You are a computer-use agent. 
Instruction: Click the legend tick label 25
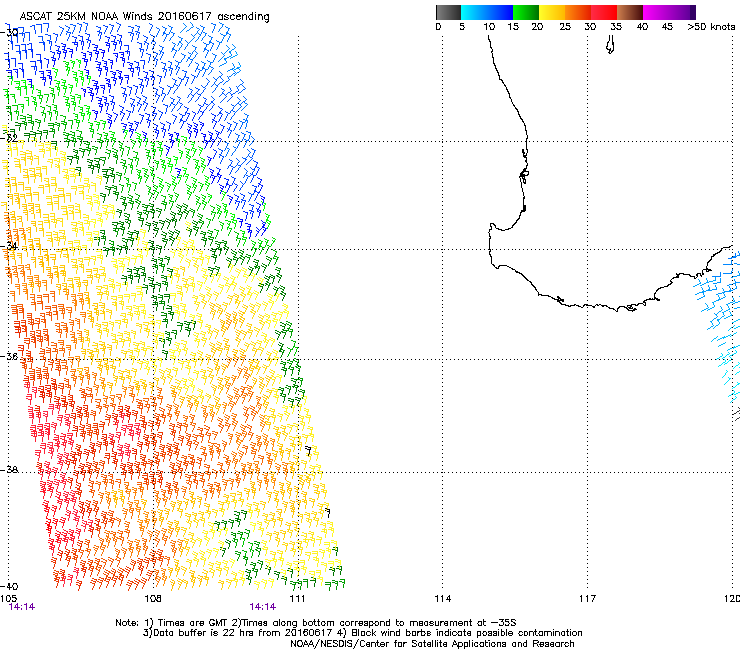565,27
